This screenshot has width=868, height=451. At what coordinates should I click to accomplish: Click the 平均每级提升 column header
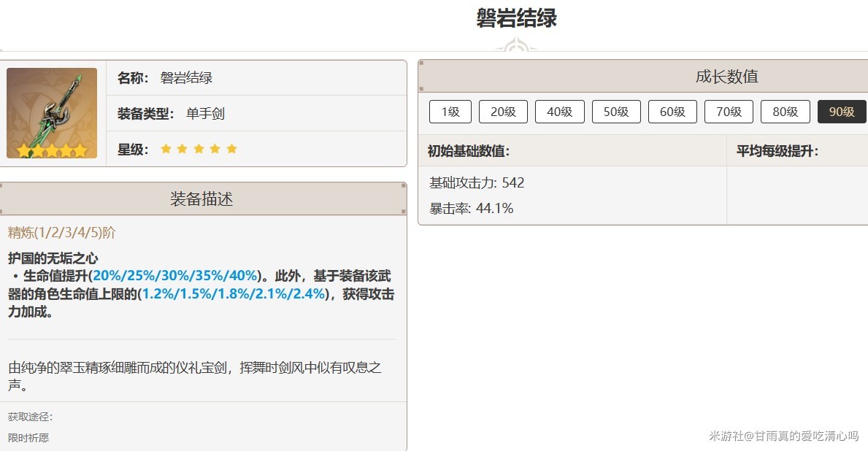777,151
